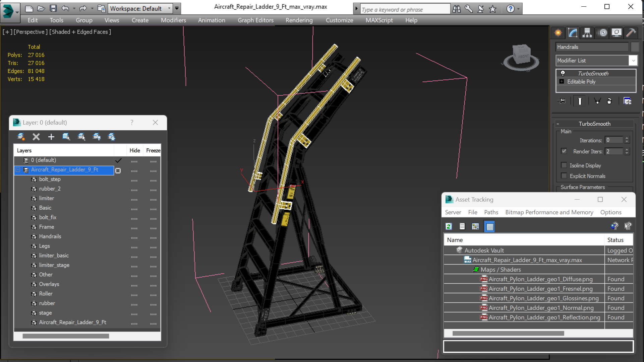This screenshot has height=362, width=644.
Task: Open the Graph Editors menu
Action: [x=255, y=20]
